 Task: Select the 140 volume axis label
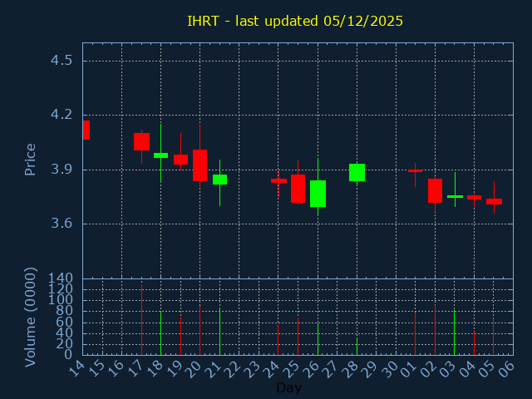(60, 278)
